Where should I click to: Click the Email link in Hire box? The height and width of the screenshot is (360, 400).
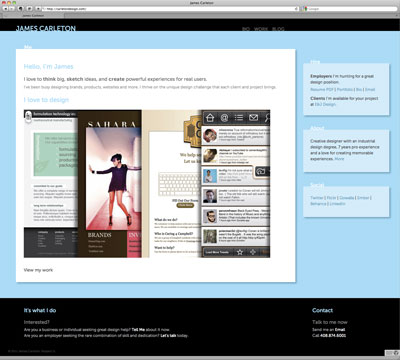click(370, 90)
